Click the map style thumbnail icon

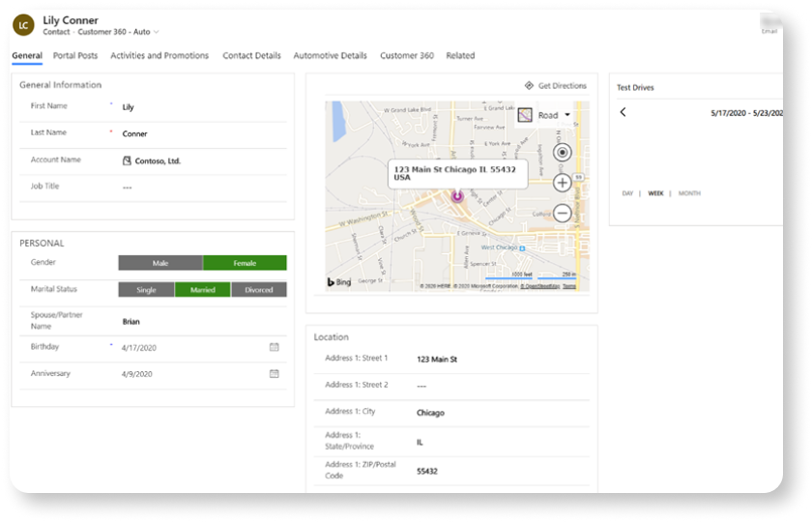525,115
